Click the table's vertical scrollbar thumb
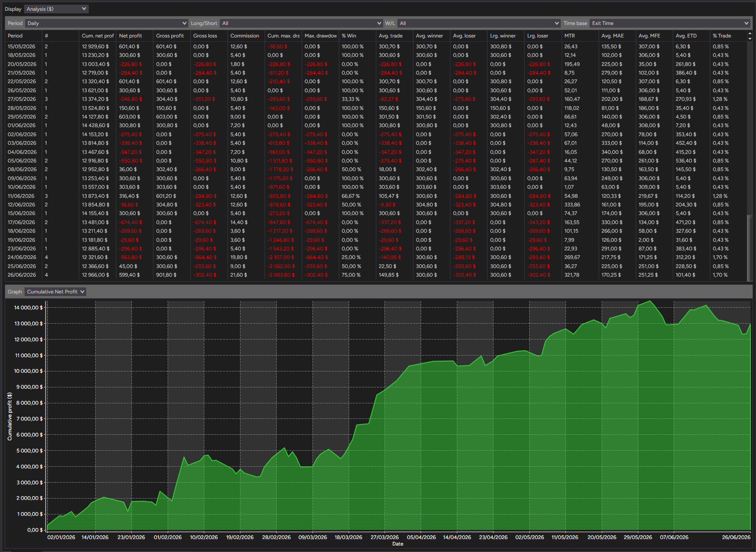The height and width of the screenshot is (552, 756). pyautogui.click(x=750, y=248)
